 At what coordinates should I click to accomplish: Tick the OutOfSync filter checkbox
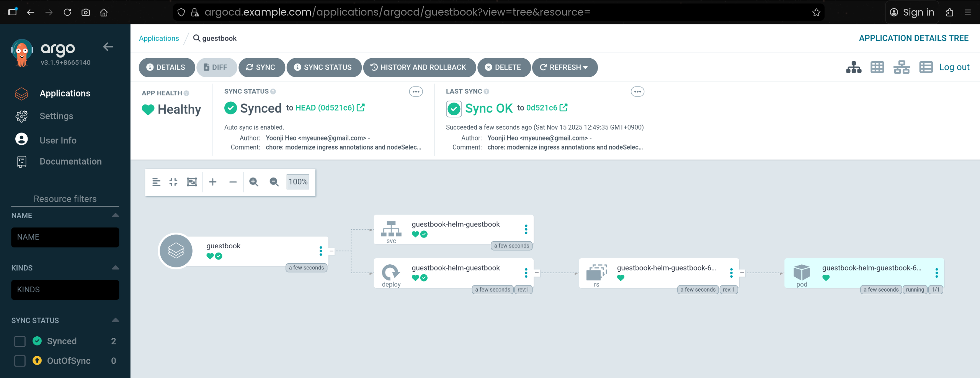pyautogui.click(x=20, y=361)
